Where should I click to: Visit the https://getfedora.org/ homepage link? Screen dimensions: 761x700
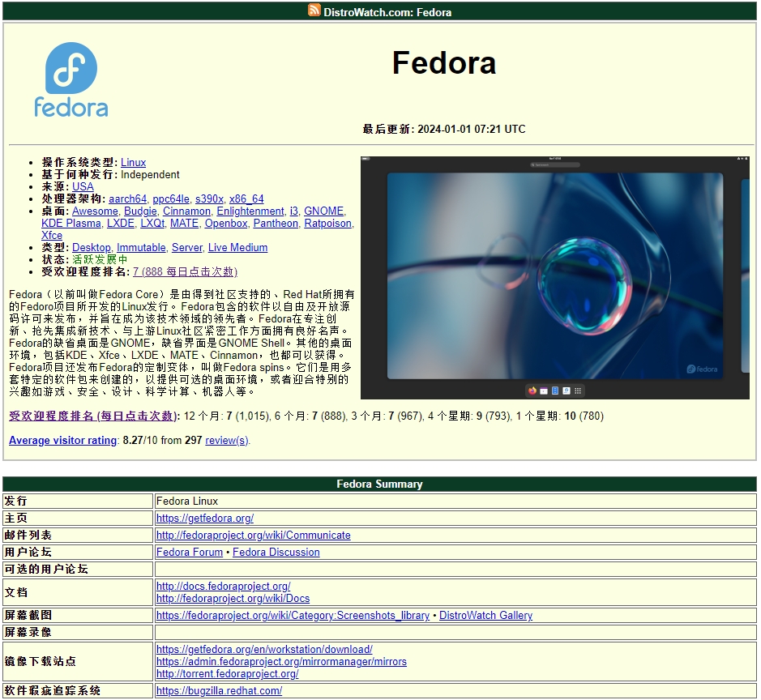(205, 518)
